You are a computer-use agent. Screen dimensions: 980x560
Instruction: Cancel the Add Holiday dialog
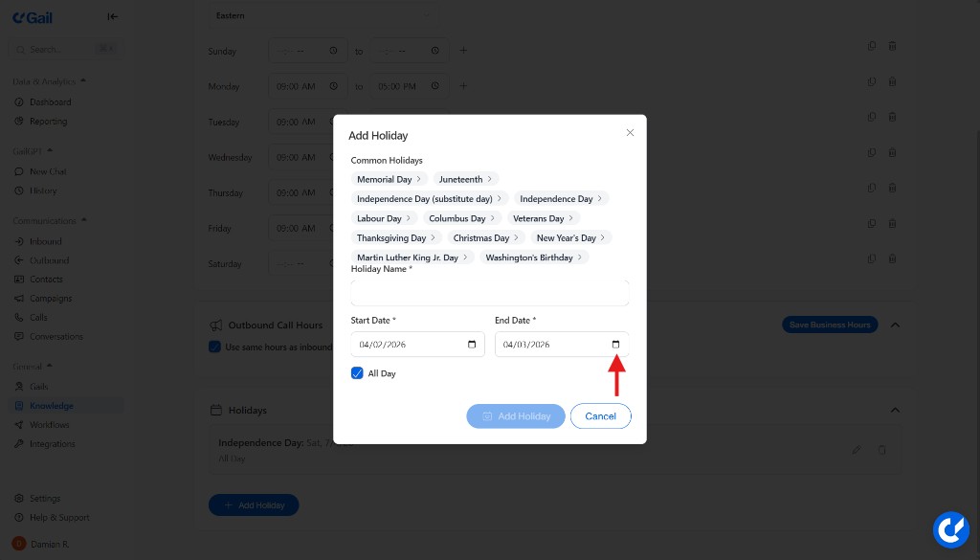[x=601, y=416]
